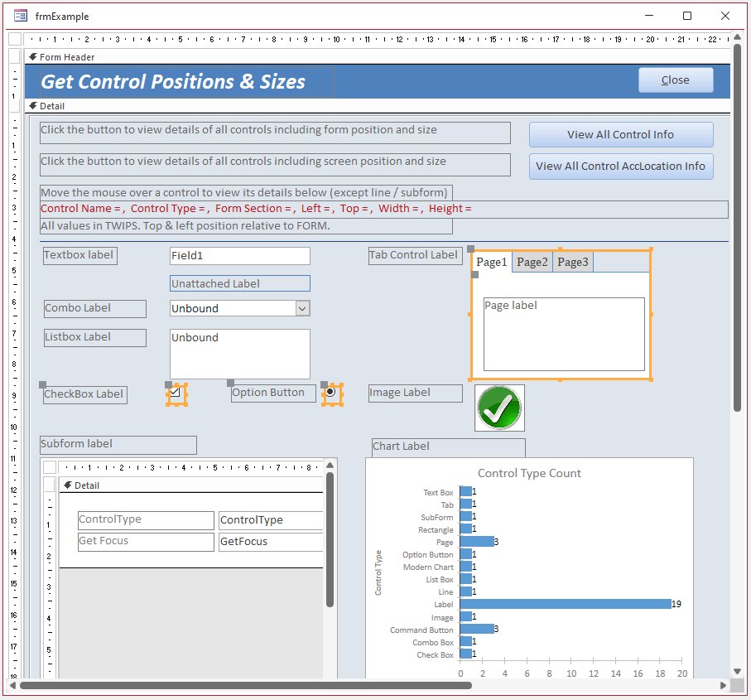Click the horizontal scroll right arrow

click(x=723, y=686)
